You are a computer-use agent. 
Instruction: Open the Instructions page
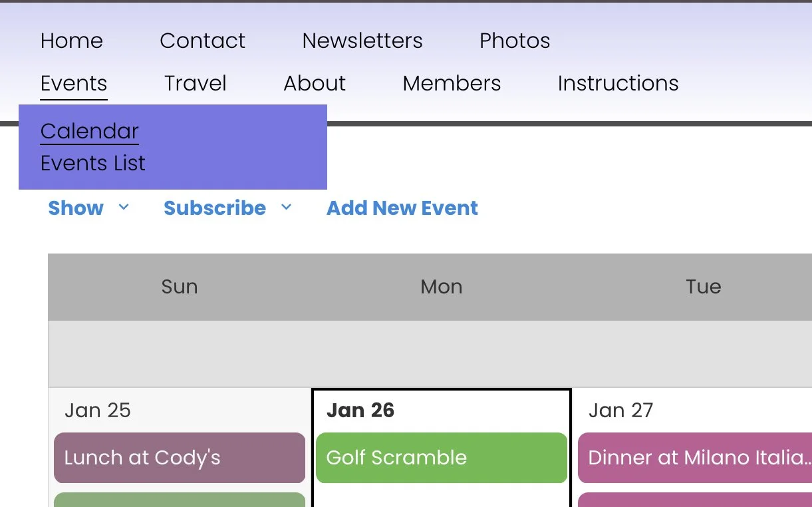pos(618,83)
